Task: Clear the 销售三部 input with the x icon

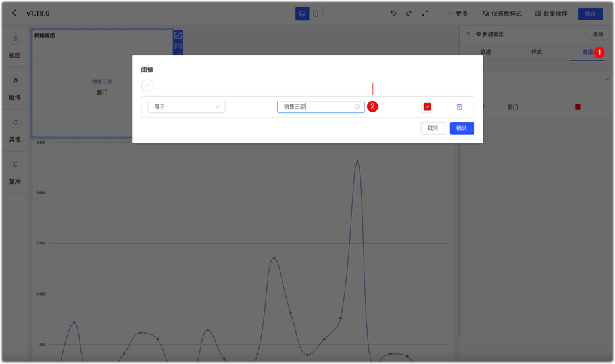Action: [x=357, y=106]
